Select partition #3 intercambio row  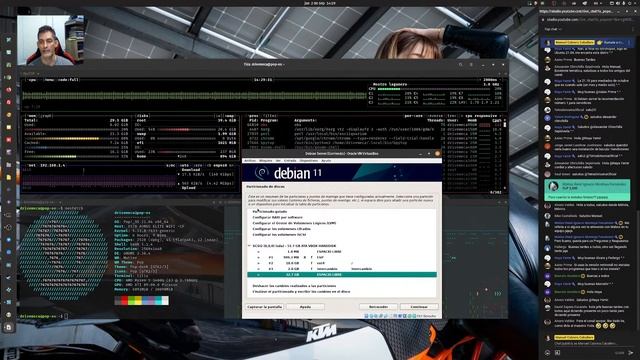(342, 269)
